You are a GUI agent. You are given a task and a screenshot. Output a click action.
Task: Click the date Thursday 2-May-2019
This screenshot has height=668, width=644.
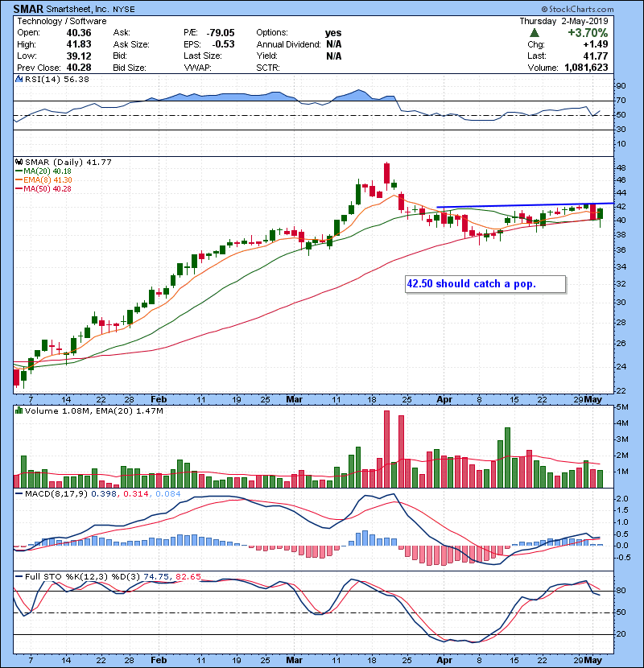[x=563, y=21]
